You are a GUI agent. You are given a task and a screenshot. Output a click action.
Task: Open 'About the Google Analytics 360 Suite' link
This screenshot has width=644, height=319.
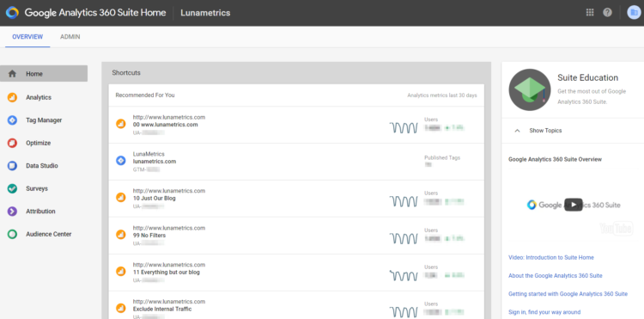coord(556,276)
